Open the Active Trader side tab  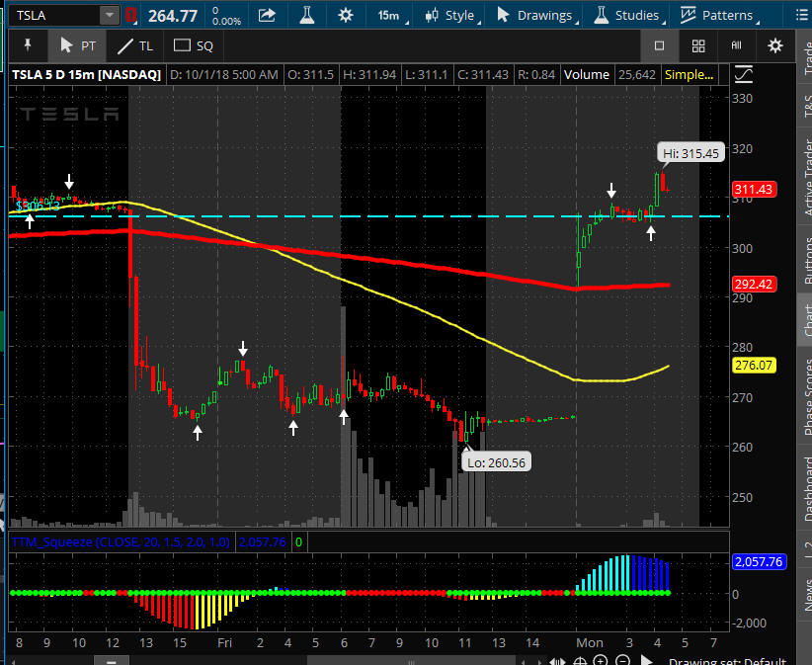(x=804, y=178)
